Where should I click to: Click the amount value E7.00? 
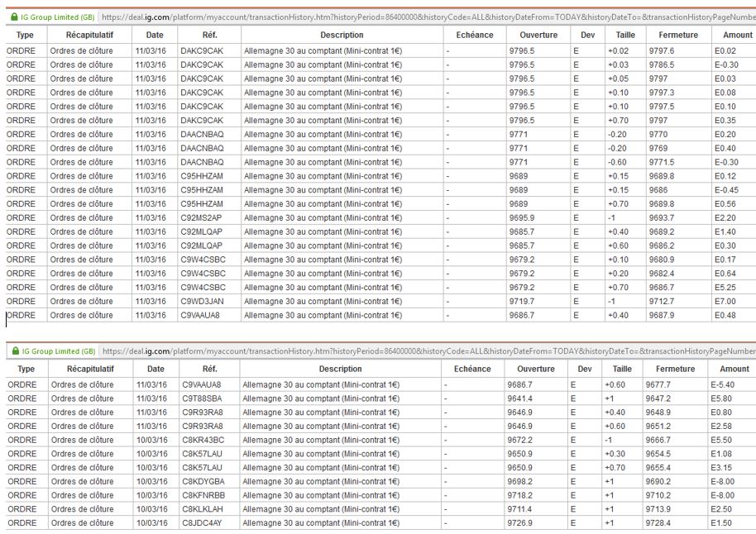point(725,301)
